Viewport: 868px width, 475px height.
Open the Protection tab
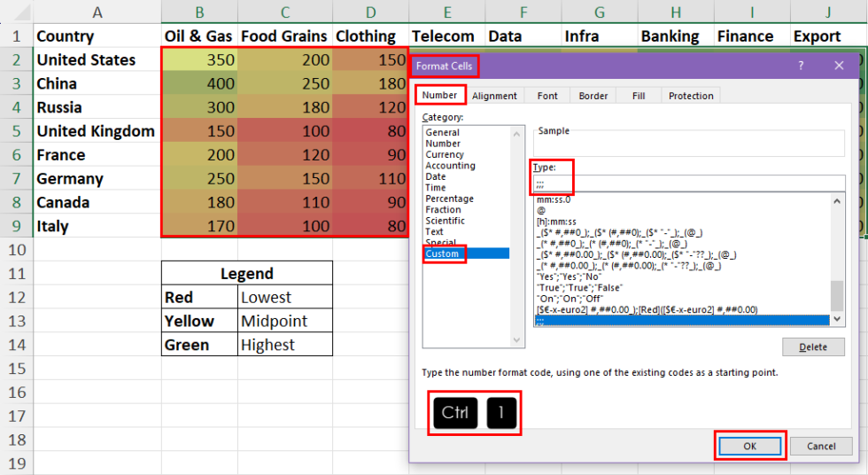pyautogui.click(x=691, y=96)
